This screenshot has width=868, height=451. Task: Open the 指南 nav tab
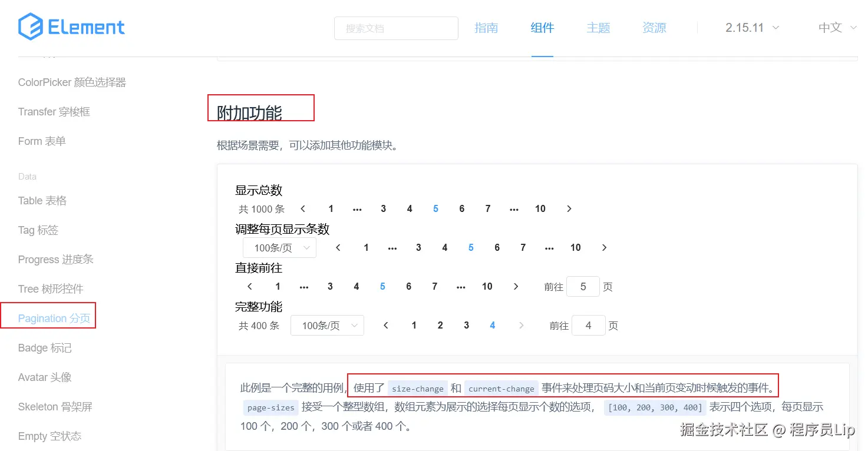pos(486,28)
